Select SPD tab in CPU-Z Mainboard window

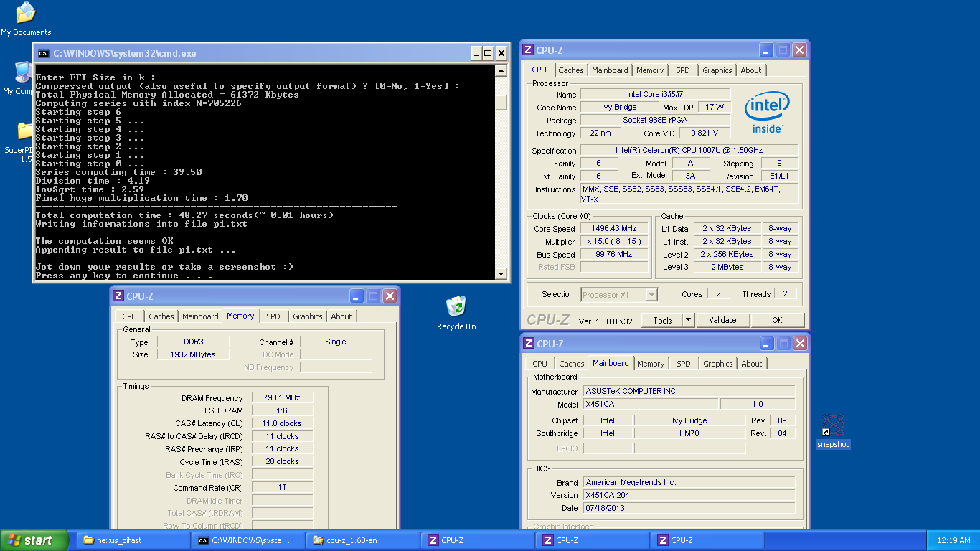point(683,364)
